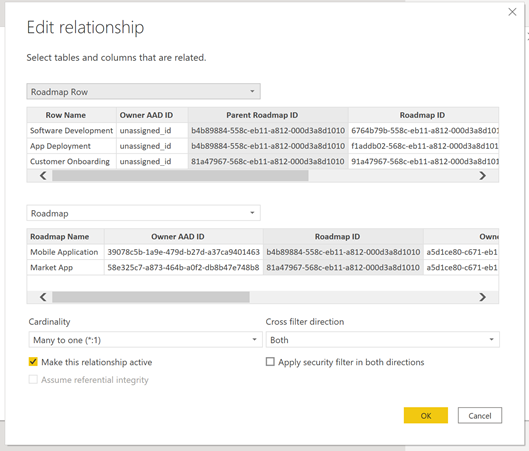This screenshot has height=451, width=529.
Task: Uncheck Make this relationship active
Action: [33, 362]
